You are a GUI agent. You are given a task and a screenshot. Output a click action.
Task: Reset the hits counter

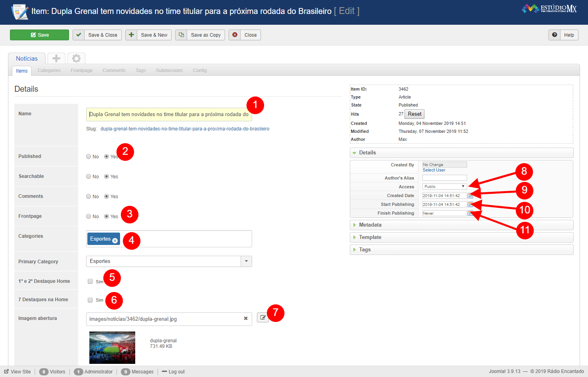(414, 114)
